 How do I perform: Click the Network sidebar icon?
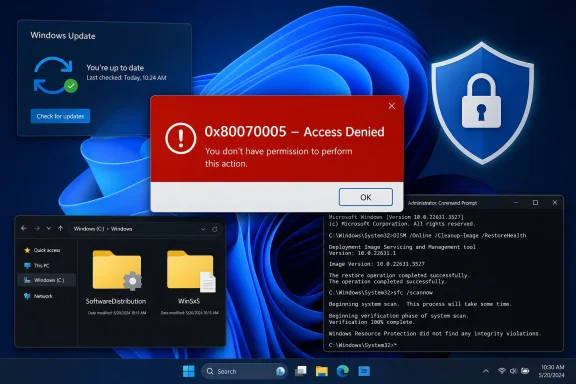tap(27, 296)
